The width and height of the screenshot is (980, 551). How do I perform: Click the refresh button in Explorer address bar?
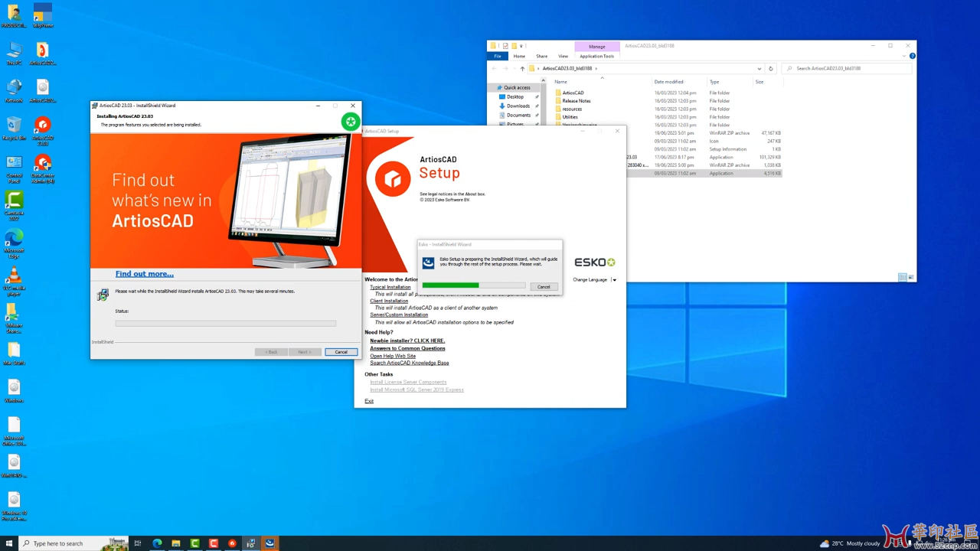point(771,68)
